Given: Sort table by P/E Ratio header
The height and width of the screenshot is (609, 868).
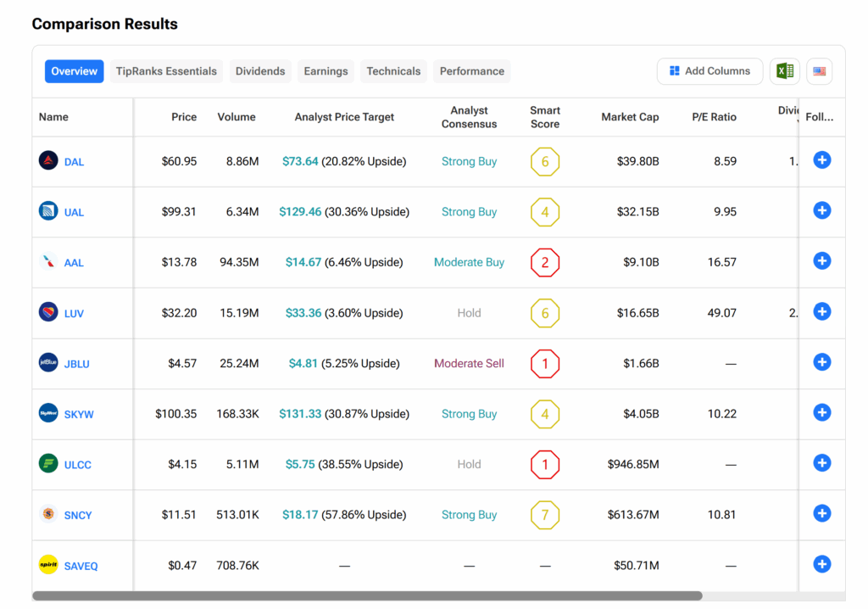Looking at the screenshot, I should click(x=714, y=117).
